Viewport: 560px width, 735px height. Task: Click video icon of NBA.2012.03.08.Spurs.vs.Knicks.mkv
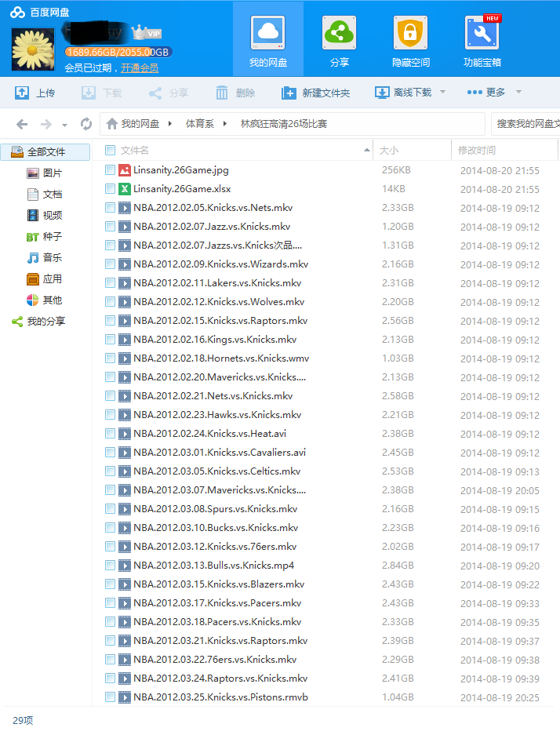point(125,508)
